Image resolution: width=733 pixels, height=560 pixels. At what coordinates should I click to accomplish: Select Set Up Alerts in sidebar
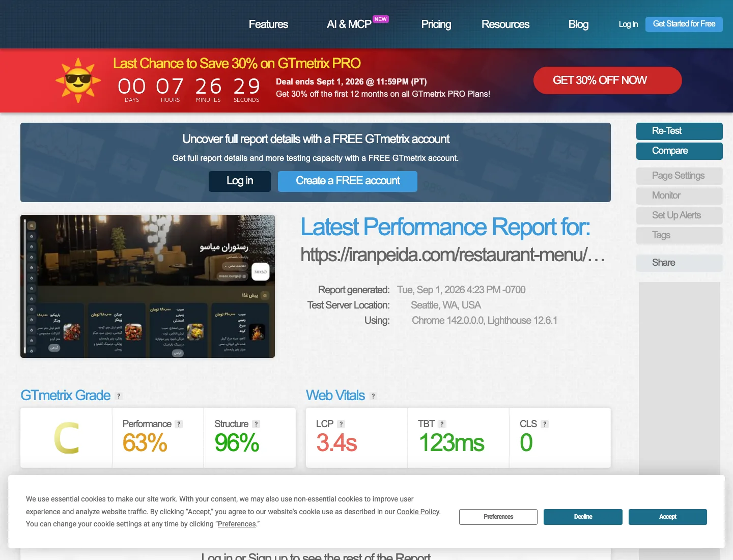680,215
